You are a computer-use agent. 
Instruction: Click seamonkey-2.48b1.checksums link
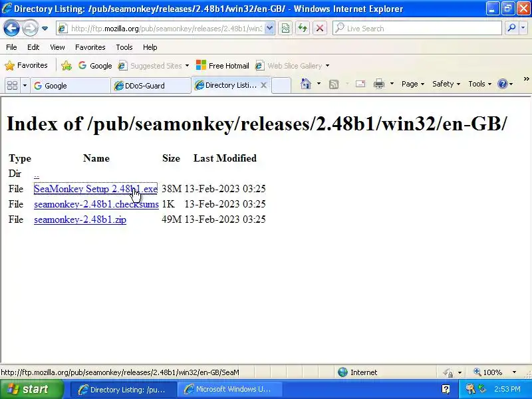96,204
